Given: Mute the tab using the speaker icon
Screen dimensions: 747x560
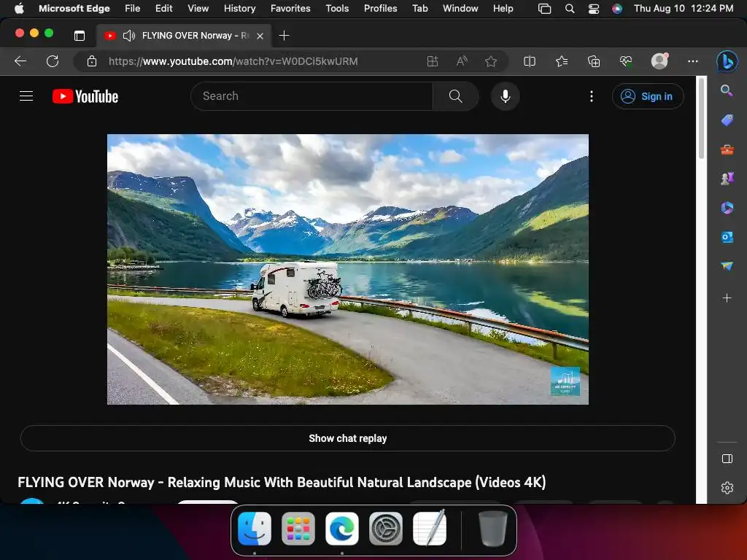Looking at the screenshot, I should (128, 36).
